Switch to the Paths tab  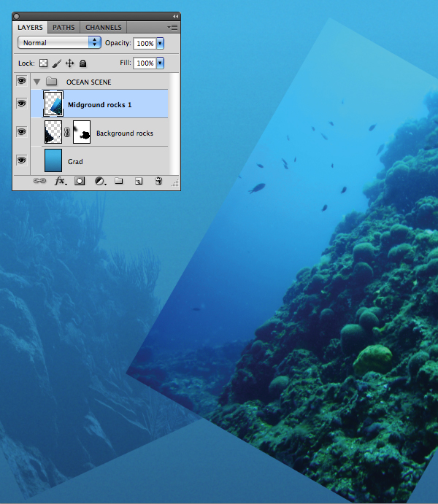[64, 27]
